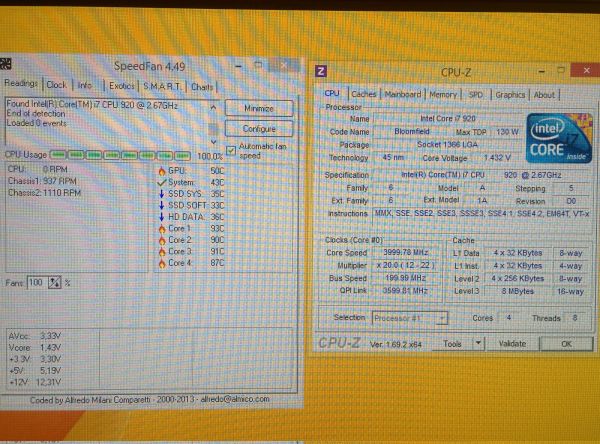Click the +12V 12.31V voltage reading
The image size is (600, 444).
(x=35, y=382)
